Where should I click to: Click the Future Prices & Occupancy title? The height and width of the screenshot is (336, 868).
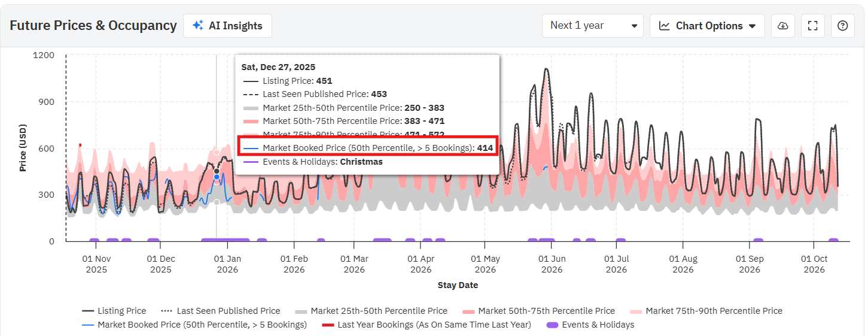(93, 26)
